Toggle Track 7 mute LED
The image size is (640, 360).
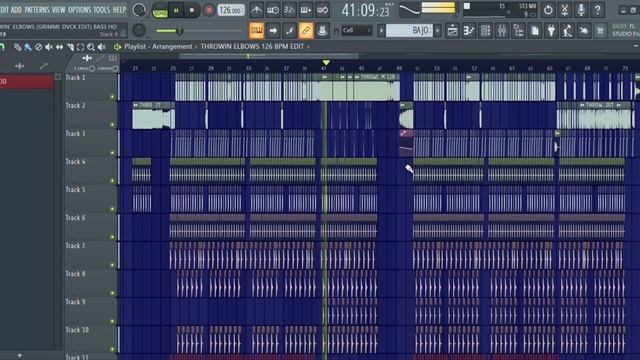click(x=113, y=265)
